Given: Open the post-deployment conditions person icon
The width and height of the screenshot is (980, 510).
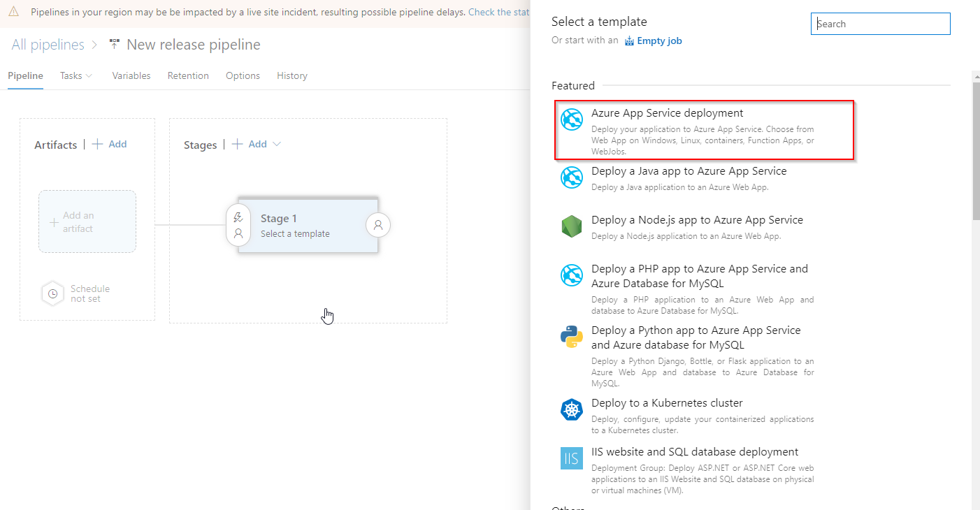Looking at the screenshot, I should 378,225.
